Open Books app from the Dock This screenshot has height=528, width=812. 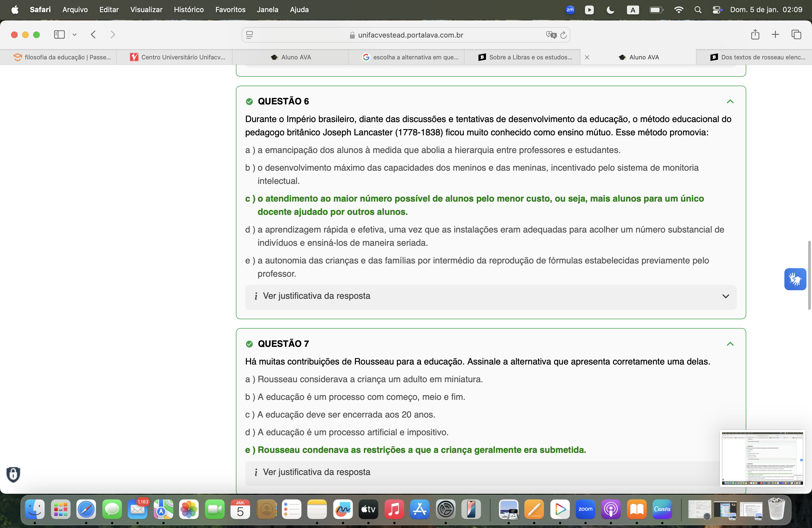click(x=637, y=509)
